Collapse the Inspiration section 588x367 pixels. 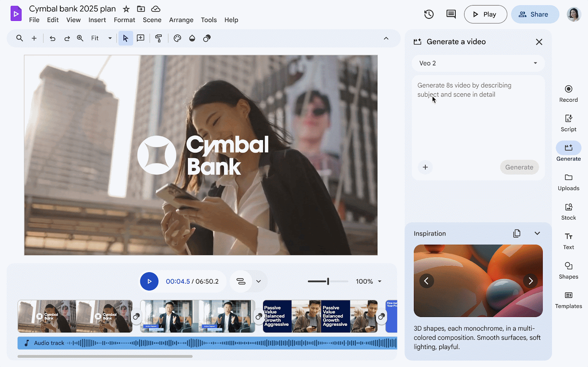pos(537,233)
